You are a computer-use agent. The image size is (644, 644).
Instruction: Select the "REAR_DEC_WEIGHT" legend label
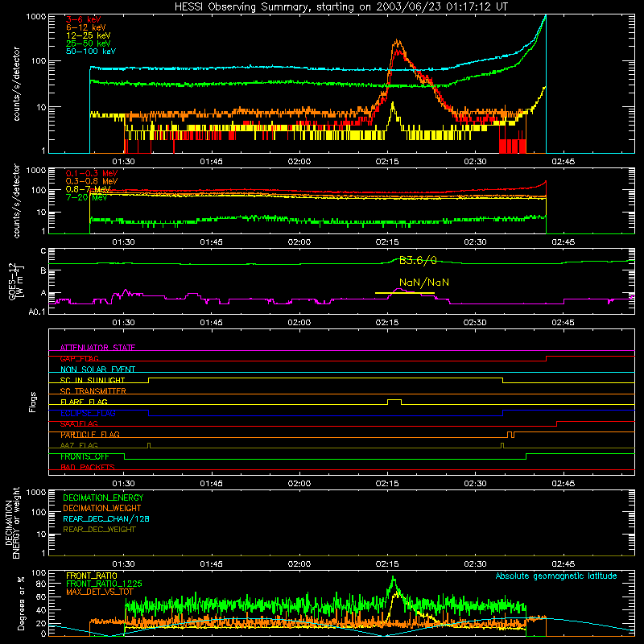point(99,530)
